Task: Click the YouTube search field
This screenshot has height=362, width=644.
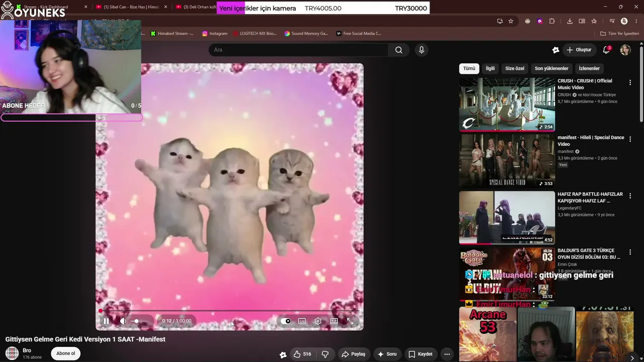Action: (x=298, y=50)
